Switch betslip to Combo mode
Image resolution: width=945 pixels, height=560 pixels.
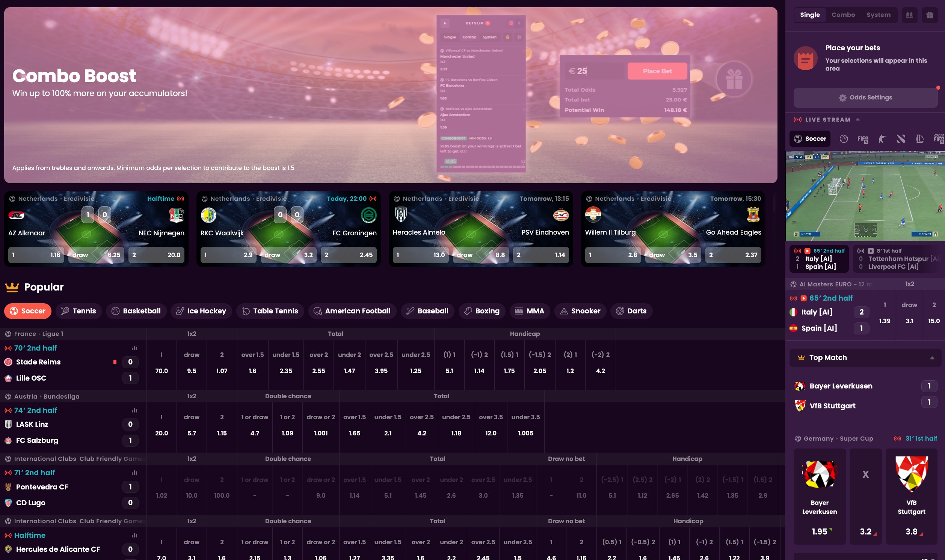pos(843,15)
